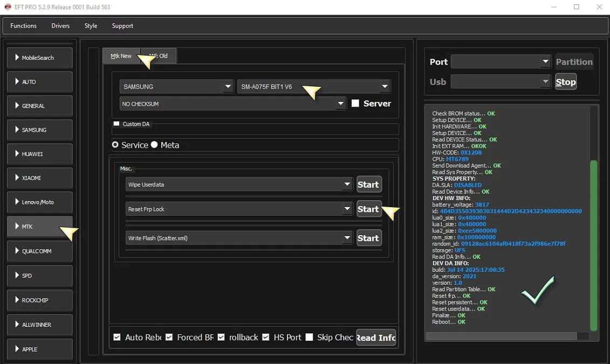Uncheck the Auto Reboot checkbox

point(117,337)
